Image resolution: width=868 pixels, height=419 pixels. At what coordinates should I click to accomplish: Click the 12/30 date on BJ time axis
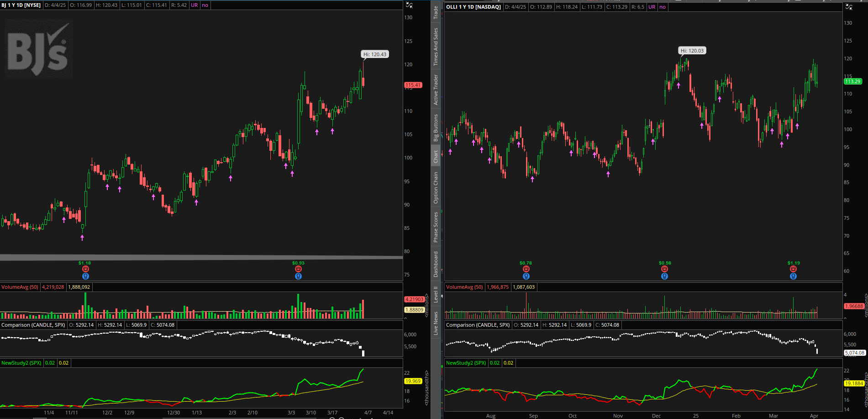(174, 413)
